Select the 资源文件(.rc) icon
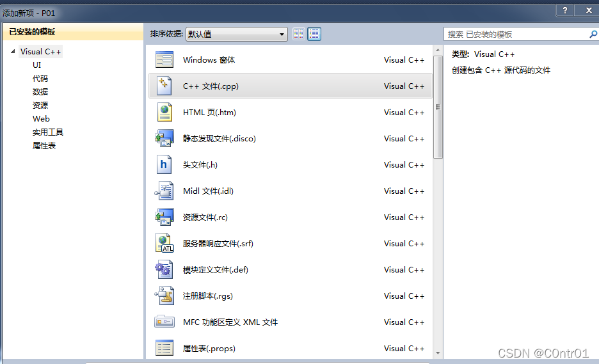 pyautogui.click(x=164, y=217)
